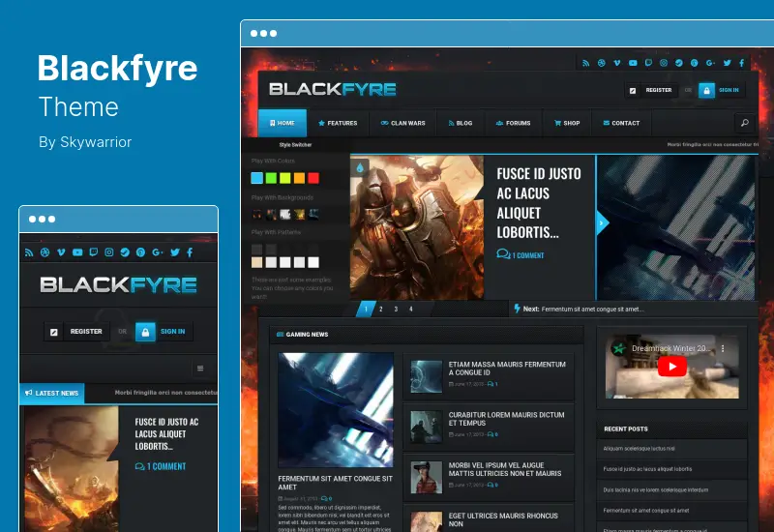Click the Facebook icon in desktop header
The height and width of the screenshot is (532, 774).
743,63
